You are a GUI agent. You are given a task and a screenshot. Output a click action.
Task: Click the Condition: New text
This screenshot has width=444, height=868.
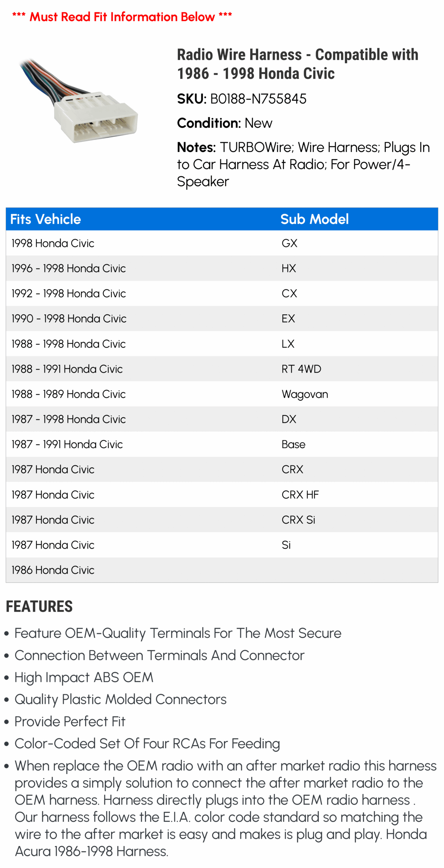point(224,123)
